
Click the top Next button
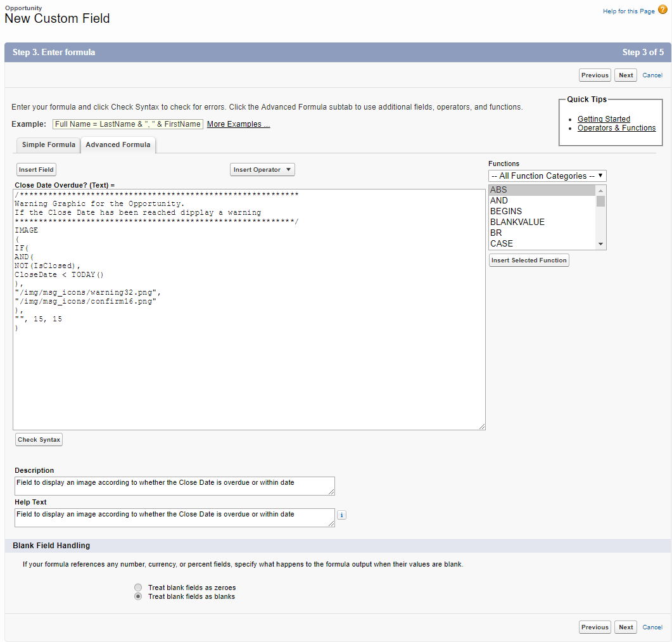[626, 75]
